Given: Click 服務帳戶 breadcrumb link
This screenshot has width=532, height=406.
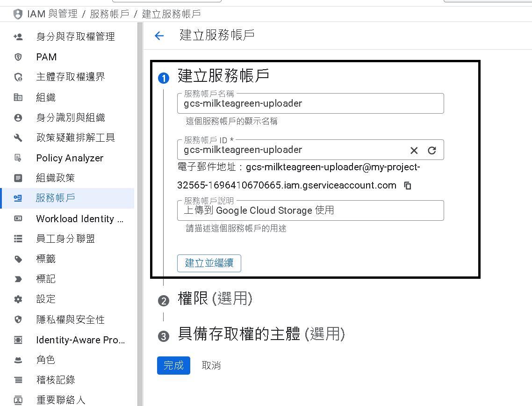Looking at the screenshot, I should pos(109,14).
